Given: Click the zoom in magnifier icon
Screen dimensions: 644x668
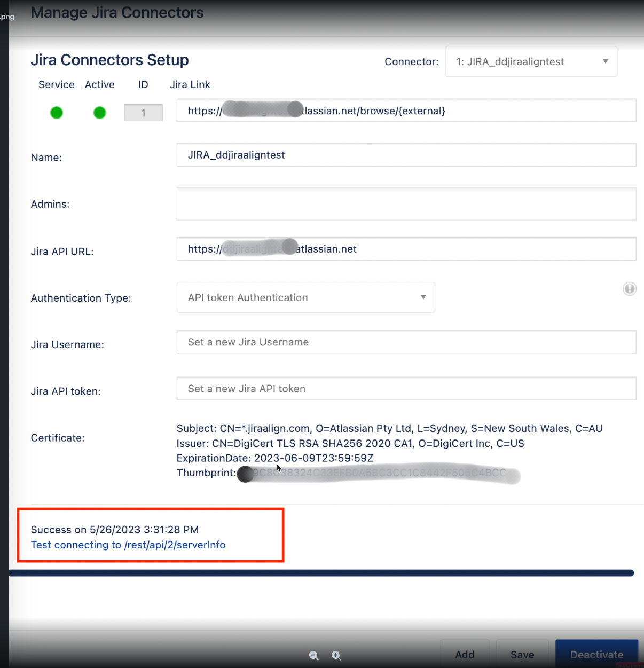Looking at the screenshot, I should click(336, 655).
